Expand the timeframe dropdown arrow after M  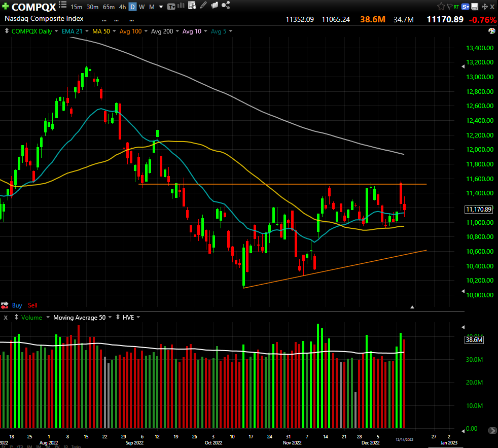(161, 7)
